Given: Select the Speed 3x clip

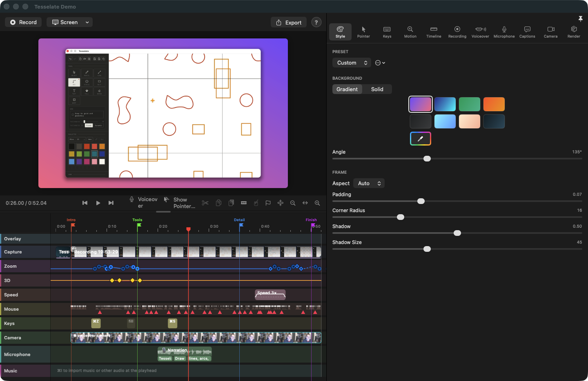Looking at the screenshot, I should tap(270, 295).
